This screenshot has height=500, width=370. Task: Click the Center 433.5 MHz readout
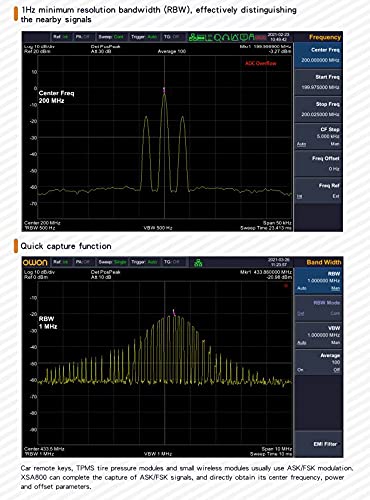pyautogui.click(x=44, y=449)
